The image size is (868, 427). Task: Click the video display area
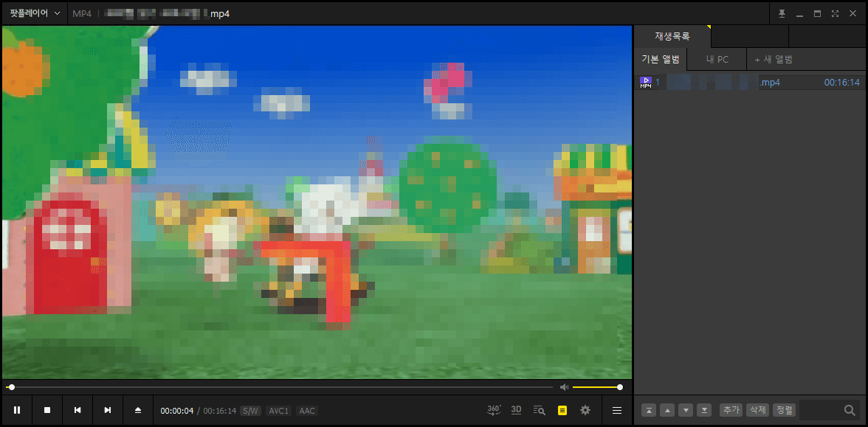[x=317, y=202]
